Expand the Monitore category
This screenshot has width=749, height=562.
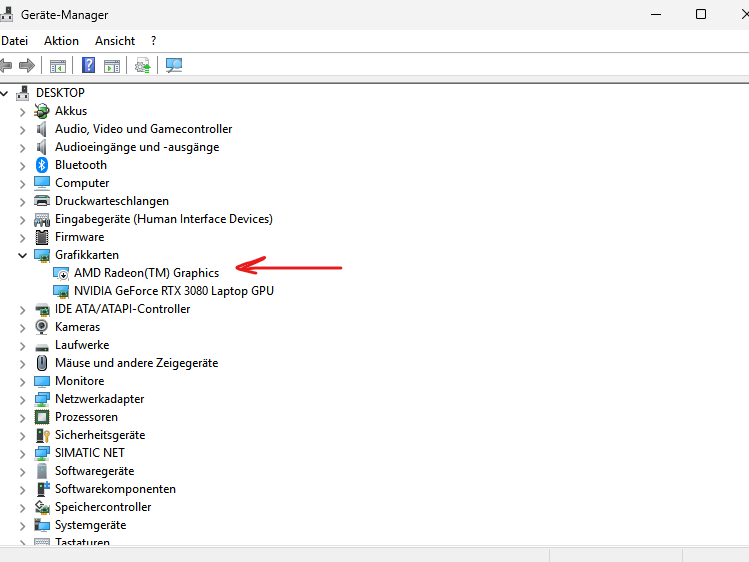click(22, 382)
